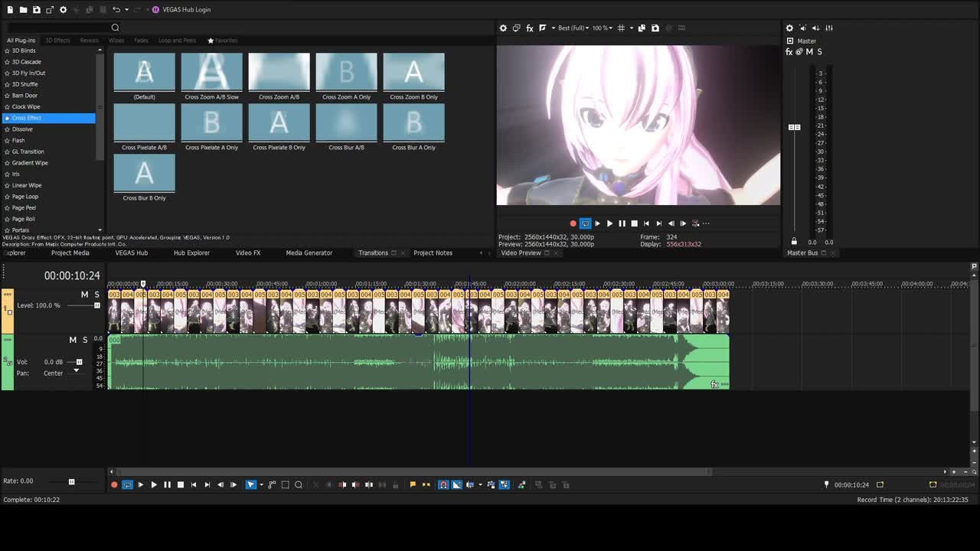Stop playback in the timeline transport bar
This screenshot has height=551, width=980.
181,484
